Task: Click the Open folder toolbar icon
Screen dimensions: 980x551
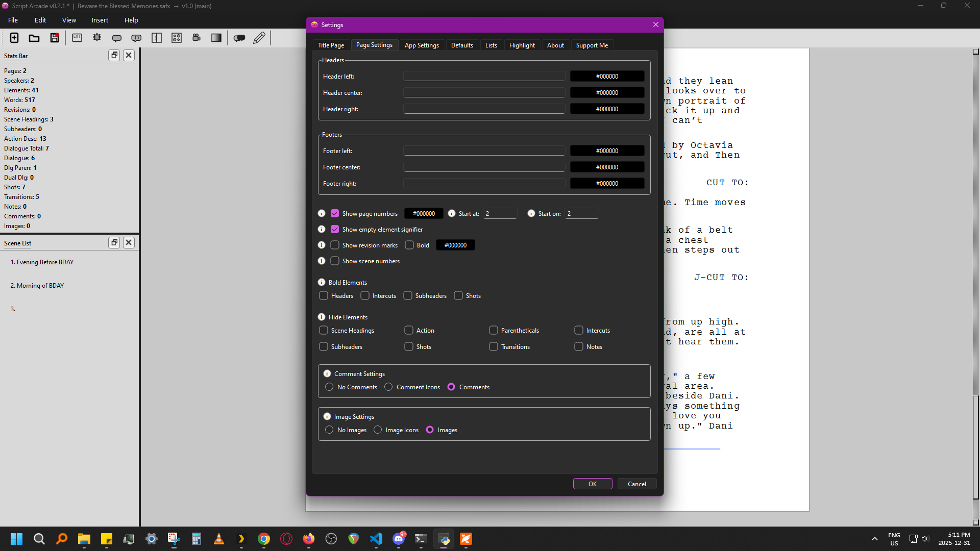Action: (34, 38)
